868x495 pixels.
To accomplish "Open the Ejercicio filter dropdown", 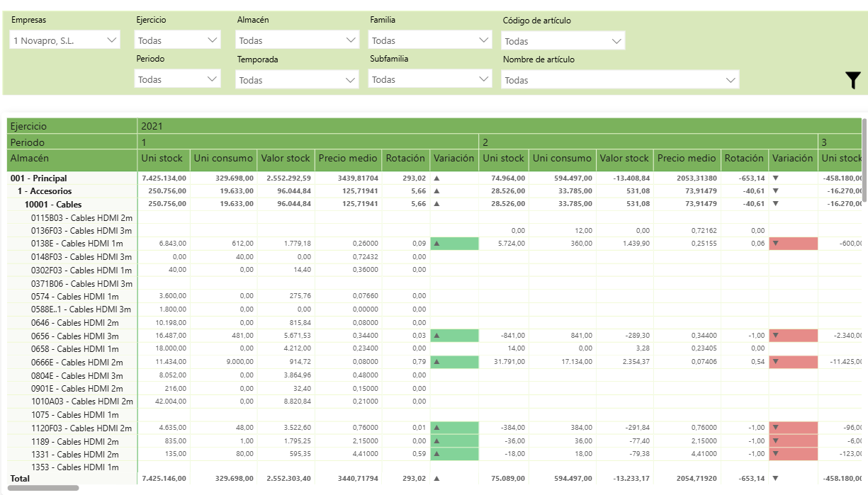I will [x=178, y=40].
